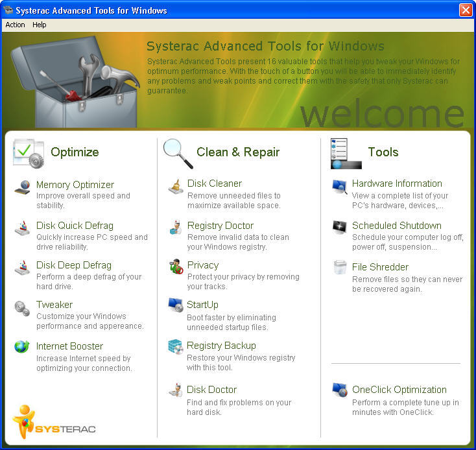Screen dimensions: 476x450
Task: Close the Systerac Advanced Tools window
Action: [x=466, y=10]
